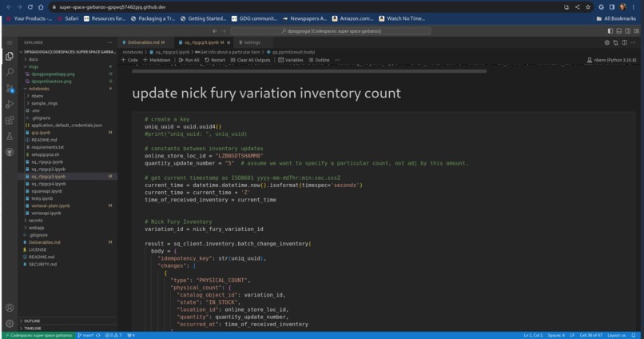Go to browser home page
This screenshot has width=644, height=339.
[x=41, y=7]
